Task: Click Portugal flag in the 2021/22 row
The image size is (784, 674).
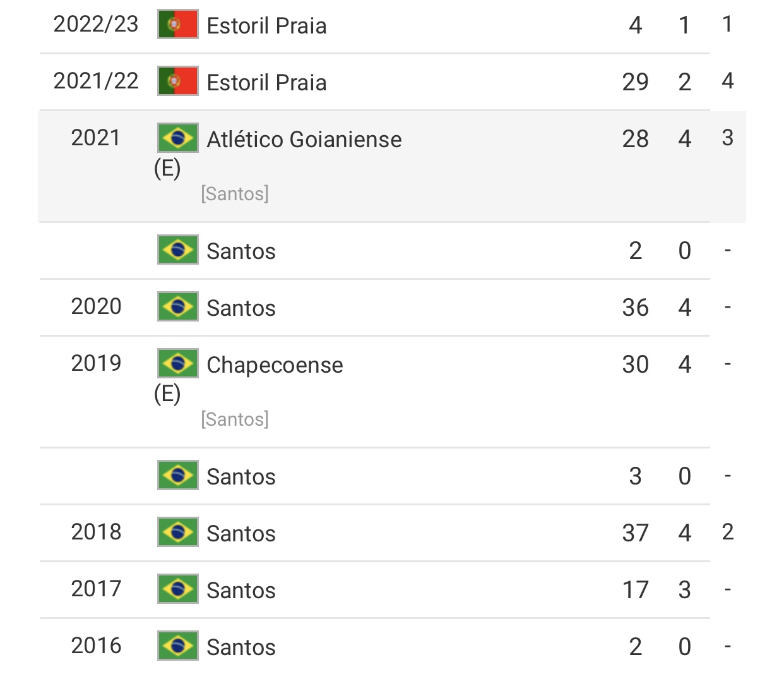Action: coord(177,81)
